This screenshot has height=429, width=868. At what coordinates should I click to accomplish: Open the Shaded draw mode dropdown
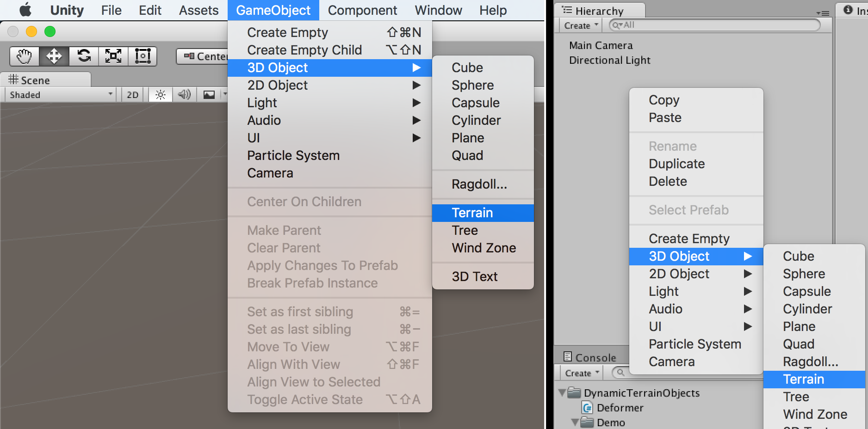(x=60, y=95)
